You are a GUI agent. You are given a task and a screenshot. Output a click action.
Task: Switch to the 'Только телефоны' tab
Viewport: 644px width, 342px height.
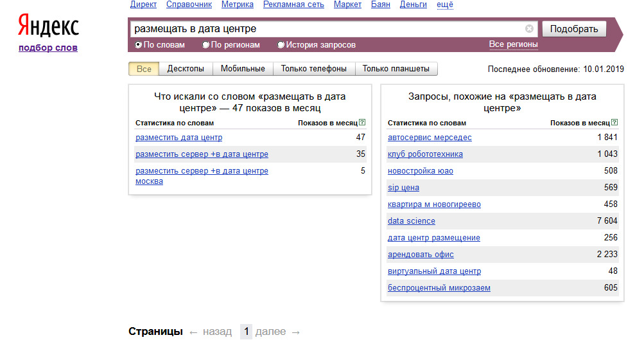point(314,69)
